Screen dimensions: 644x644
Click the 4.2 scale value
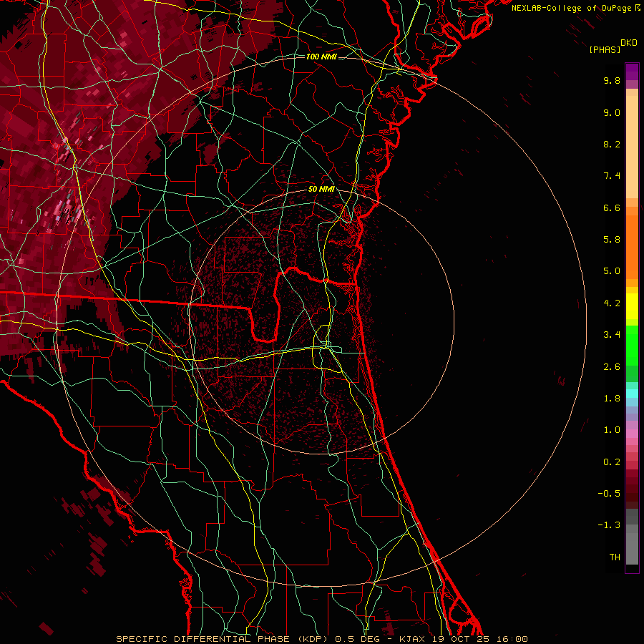click(x=612, y=303)
